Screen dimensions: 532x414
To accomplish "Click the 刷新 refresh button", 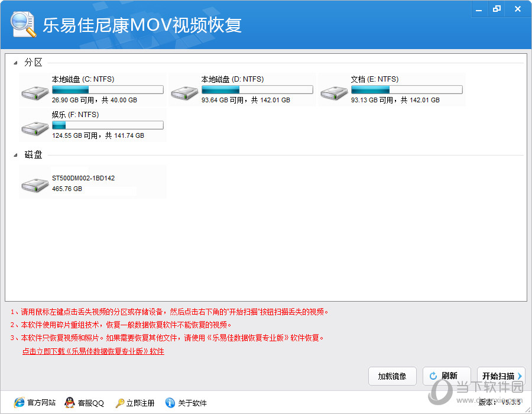I will click(446, 376).
